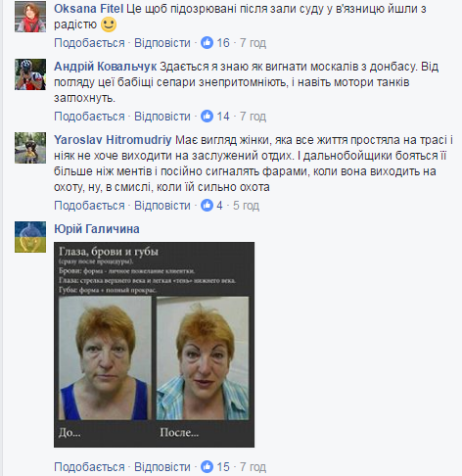This screenshot has height=476, width=462.
Task: Open Oksana Fitel's profile picture
Action: pos(30,17)
